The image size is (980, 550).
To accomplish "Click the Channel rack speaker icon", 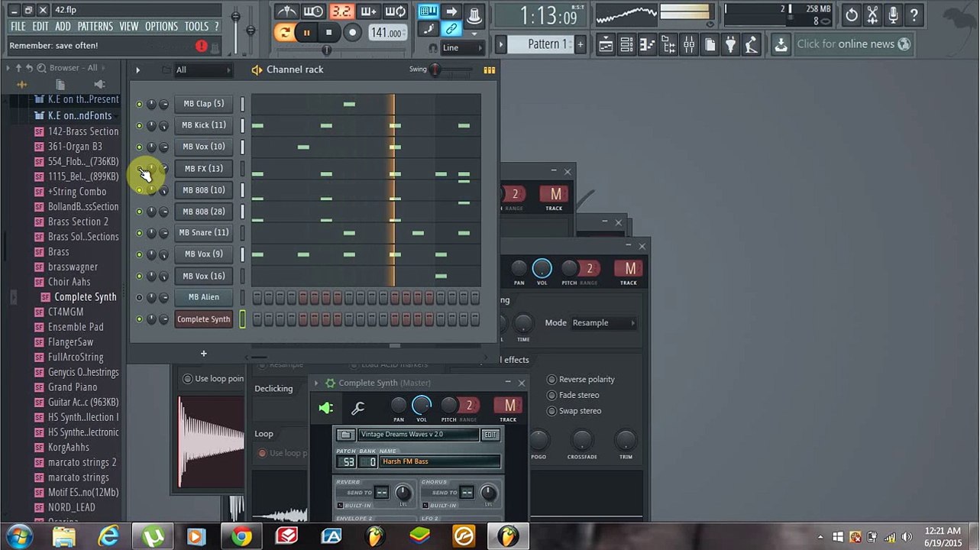I will click(257, 70).
